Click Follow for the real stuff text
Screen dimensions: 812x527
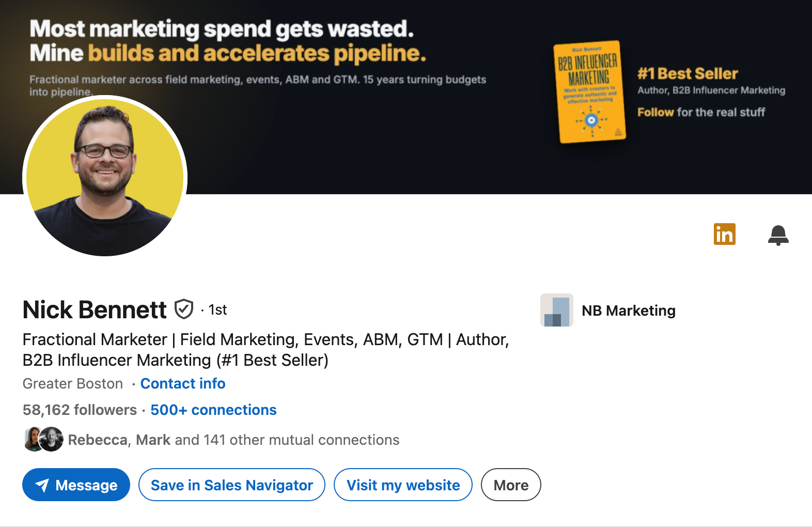coord(701,112)
